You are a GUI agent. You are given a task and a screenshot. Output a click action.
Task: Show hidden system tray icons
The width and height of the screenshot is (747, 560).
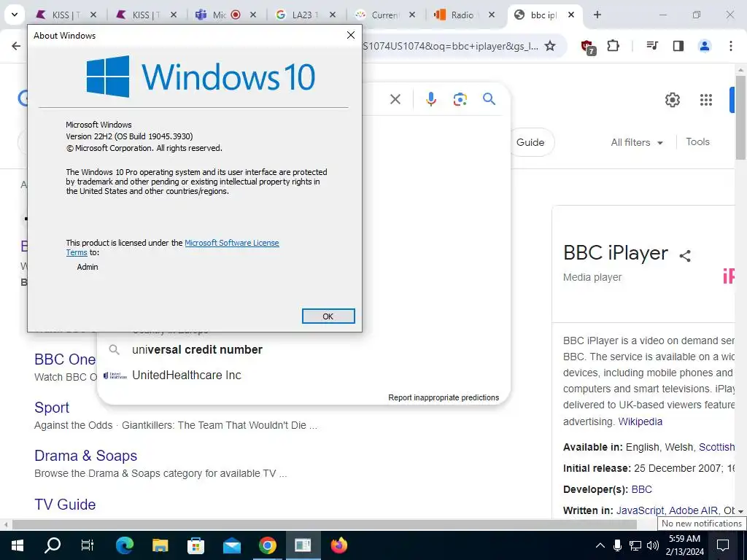coord(600,545)
